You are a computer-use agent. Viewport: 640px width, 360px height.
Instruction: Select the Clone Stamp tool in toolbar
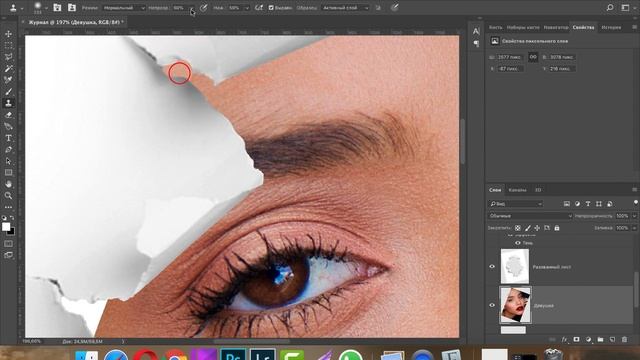point(8,103)
